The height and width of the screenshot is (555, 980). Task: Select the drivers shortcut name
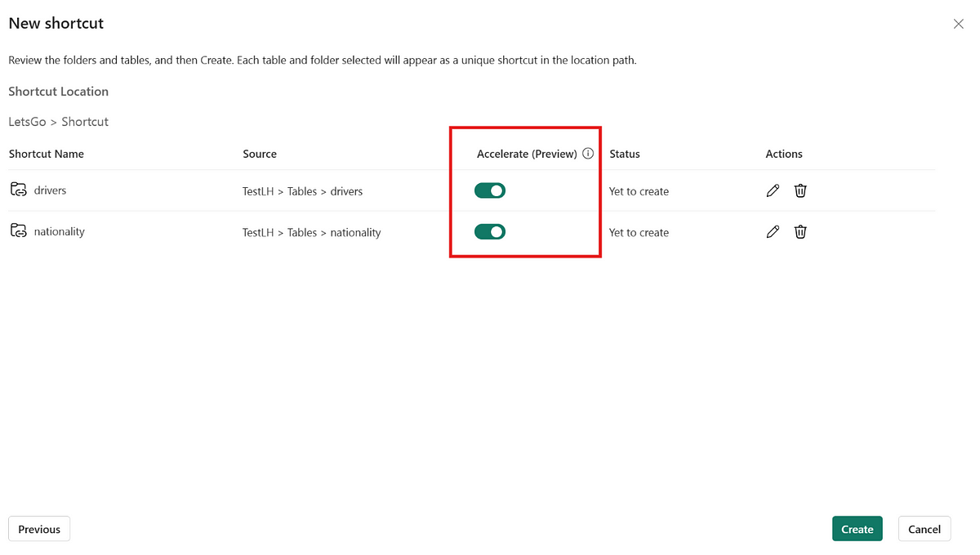point(50,190)
